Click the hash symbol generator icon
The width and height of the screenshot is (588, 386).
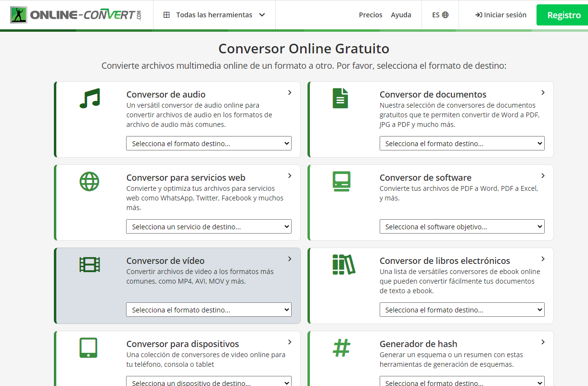(x=341, y=348)
